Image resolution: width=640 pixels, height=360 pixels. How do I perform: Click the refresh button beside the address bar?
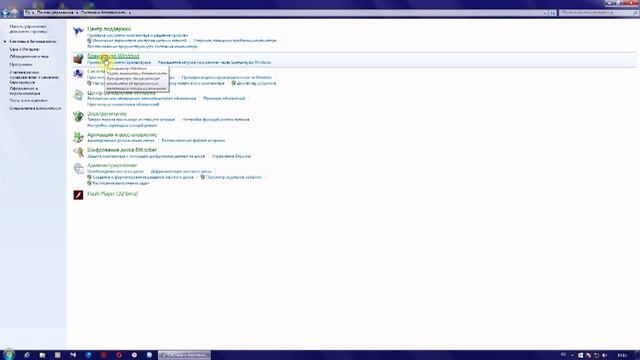[x=552, y=13]
